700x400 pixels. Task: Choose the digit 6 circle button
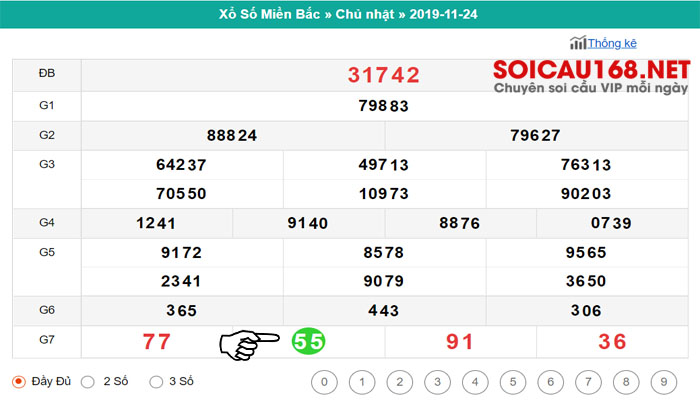pyautogui.click(x=550, y=382)
